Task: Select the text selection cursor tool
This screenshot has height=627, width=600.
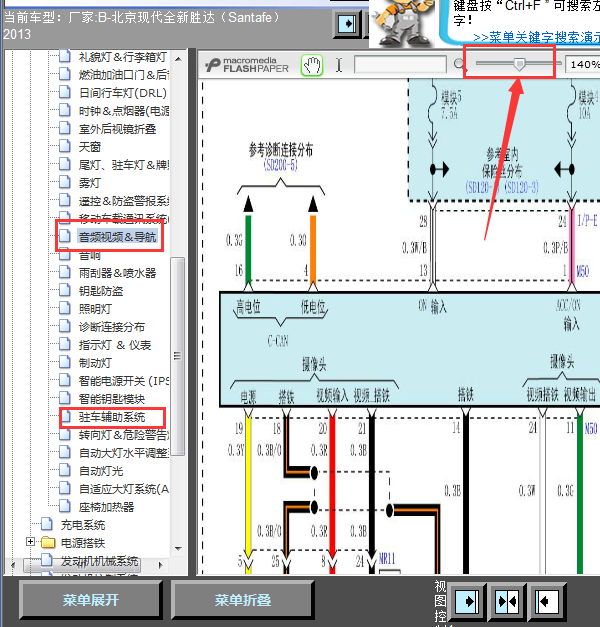Action: (339, 65)
